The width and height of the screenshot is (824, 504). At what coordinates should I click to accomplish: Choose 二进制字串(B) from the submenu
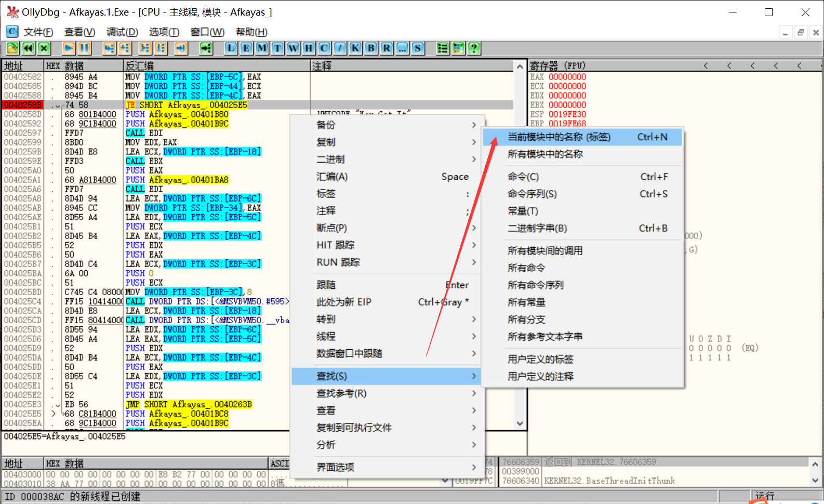(582, 228)
